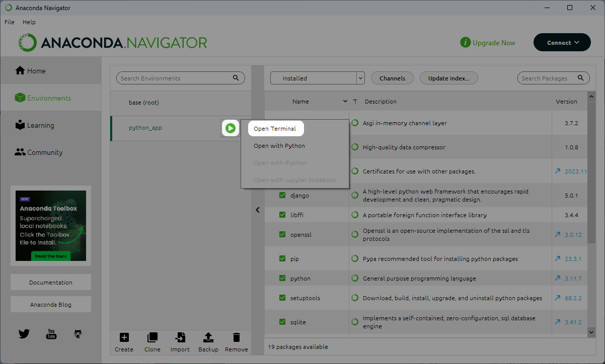605x364 pixels.
Task: Open the GitHub icon link
Action: coord(78,333)
